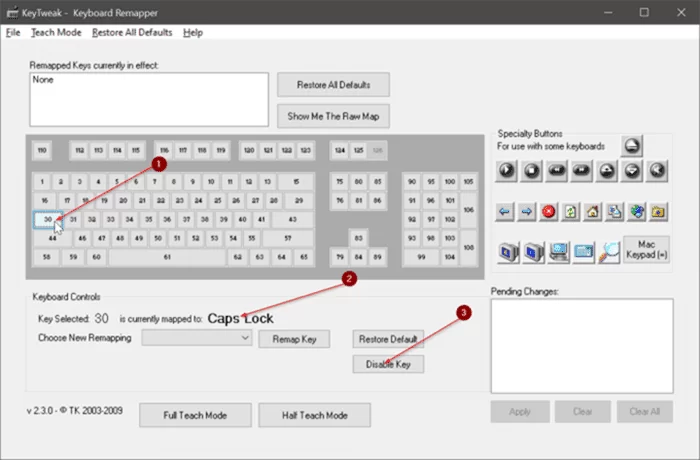This screenshot has height=460, width=700.
Task: Select key 123 in the function row
Action: pos(305,151)
